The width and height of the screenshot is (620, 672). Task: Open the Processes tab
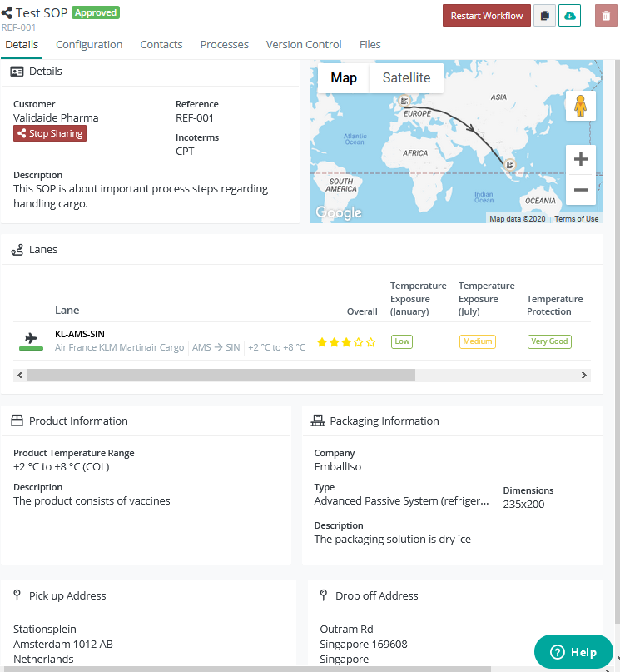[x=224, y=44]
